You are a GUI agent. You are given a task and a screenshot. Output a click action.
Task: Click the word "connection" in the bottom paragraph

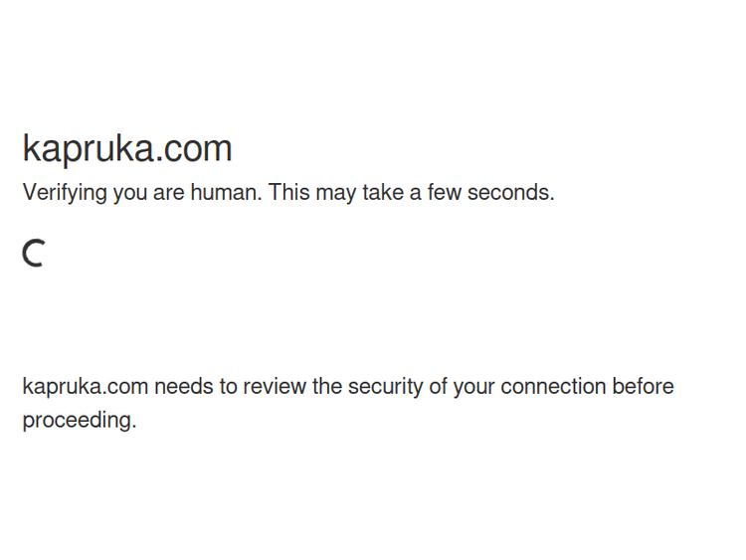pos(553,386)
